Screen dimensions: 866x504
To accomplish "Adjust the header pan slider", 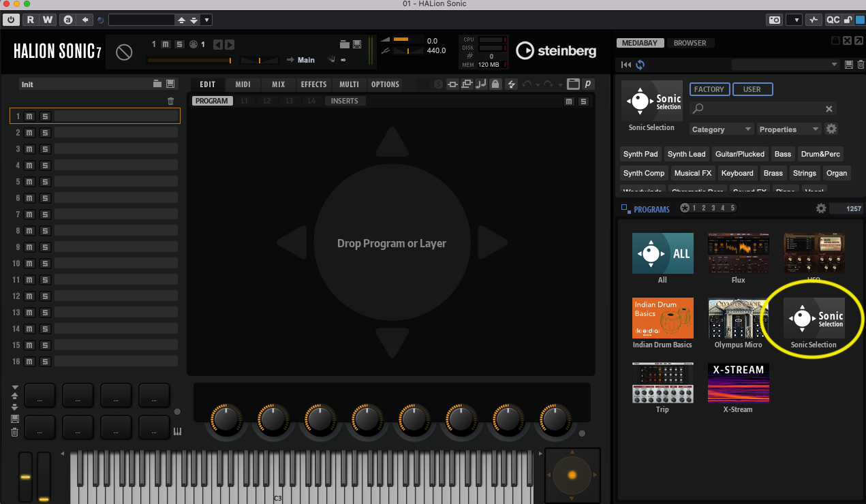I will coord(260,60).
